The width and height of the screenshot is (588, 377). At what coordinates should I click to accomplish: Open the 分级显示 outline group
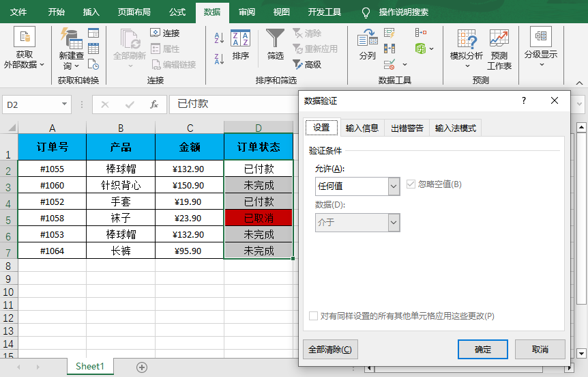point(541,47)
